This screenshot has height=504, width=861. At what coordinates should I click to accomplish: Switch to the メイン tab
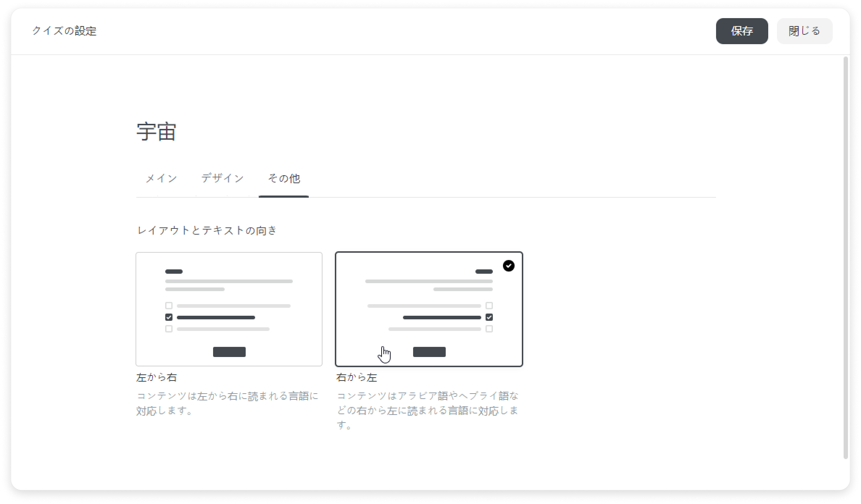coord(161,178)
